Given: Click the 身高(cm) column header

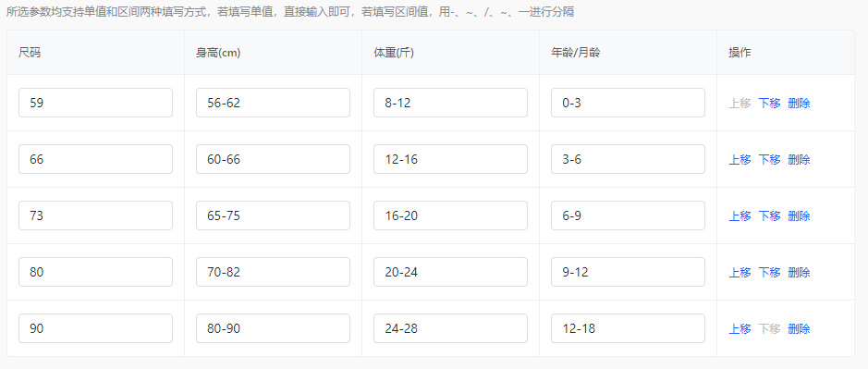Looking at the screenshot, I should tap(218, 53).
